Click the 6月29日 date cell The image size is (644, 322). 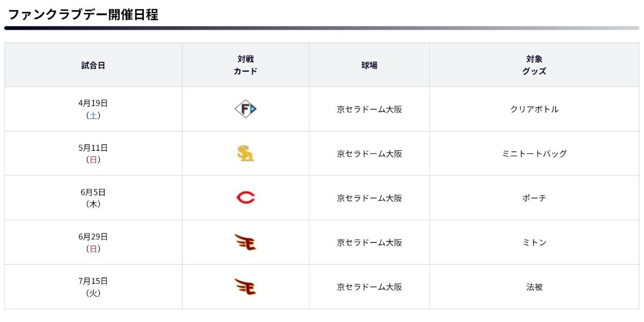point(93,243)
